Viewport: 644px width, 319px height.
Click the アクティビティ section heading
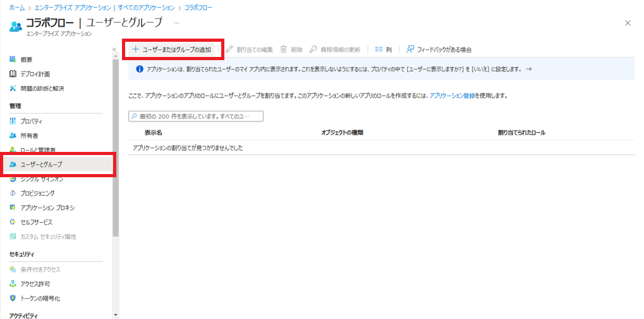click(x=23, y=316)
